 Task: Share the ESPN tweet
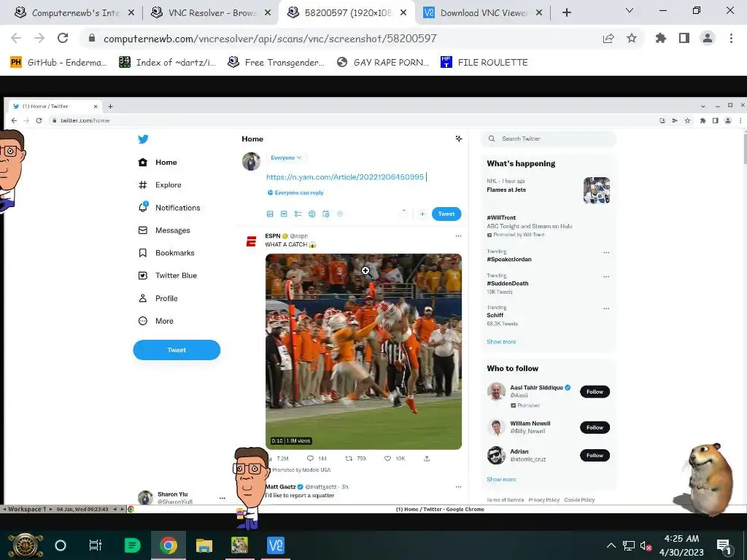tap(427, 459)
